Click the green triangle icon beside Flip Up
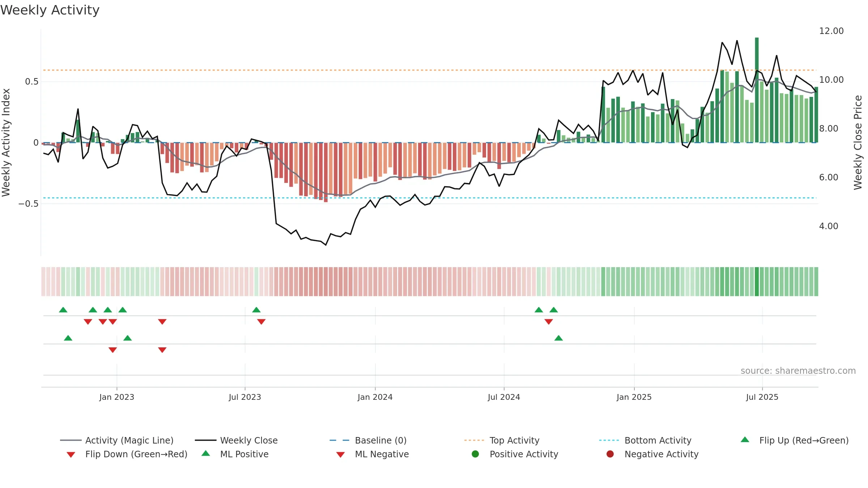 coord(745,440)
